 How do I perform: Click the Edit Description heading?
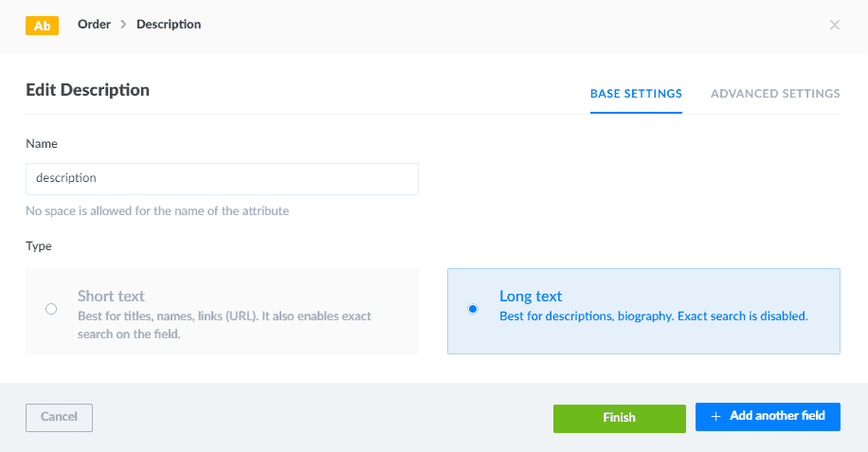coord(87,90)
